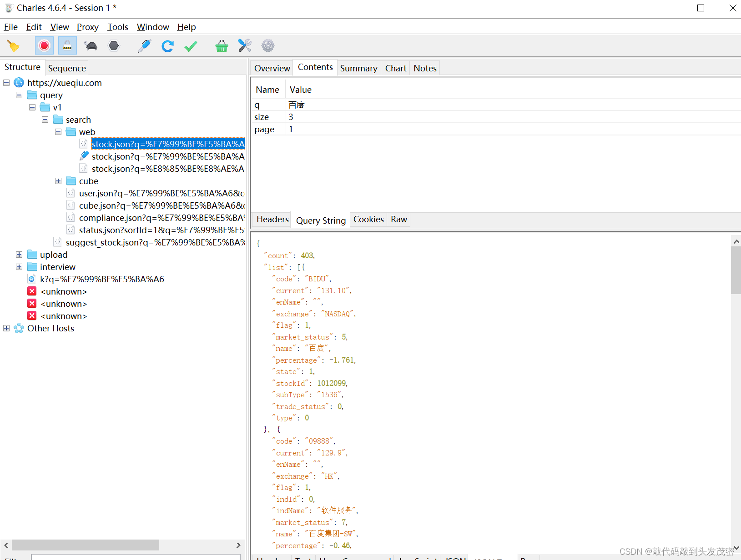This screenshot has width=741, height=560.
Task: Click the JSON response vertical scrollbar thumb
Action: (736, 271)
